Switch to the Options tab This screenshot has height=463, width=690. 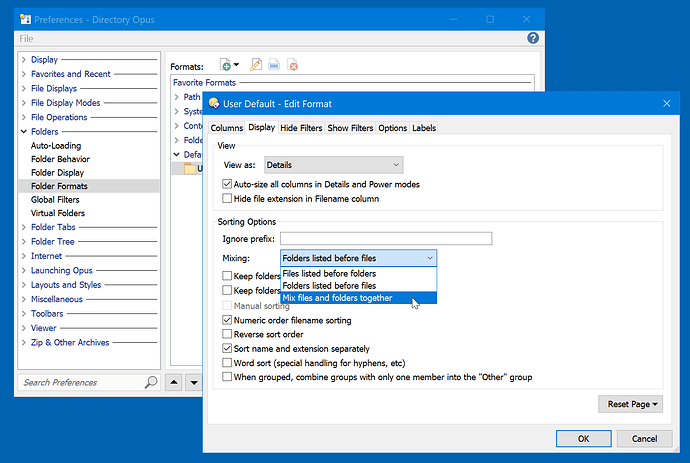pos(393,128)
